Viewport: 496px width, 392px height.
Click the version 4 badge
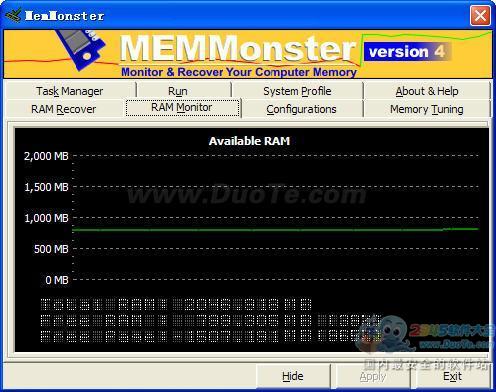(x=407, y=52)
